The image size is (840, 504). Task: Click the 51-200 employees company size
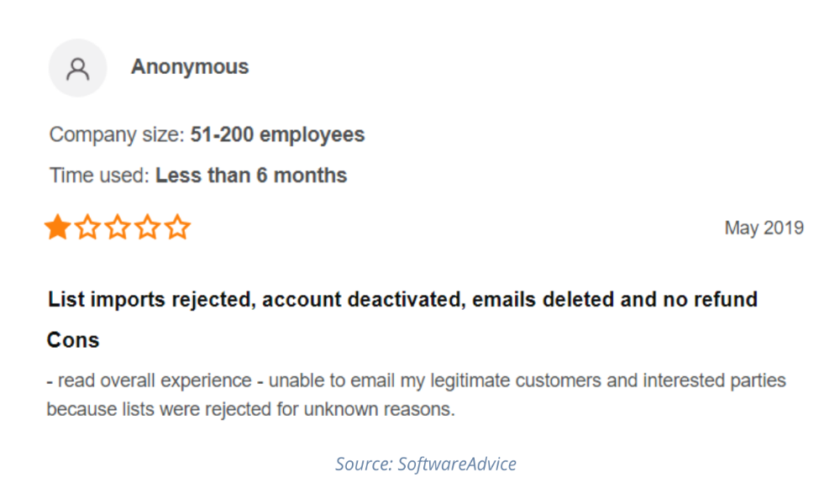coord(277,134)
